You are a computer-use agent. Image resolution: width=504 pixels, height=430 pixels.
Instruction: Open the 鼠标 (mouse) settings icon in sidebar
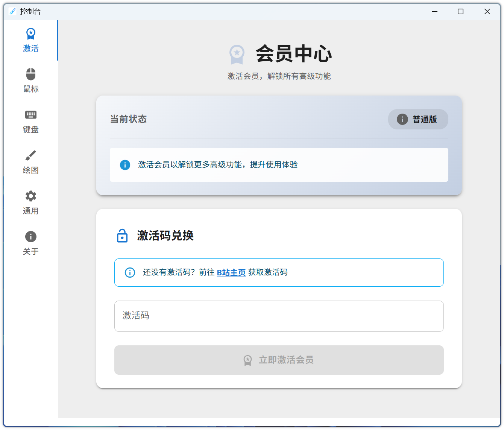click(31, 74)
